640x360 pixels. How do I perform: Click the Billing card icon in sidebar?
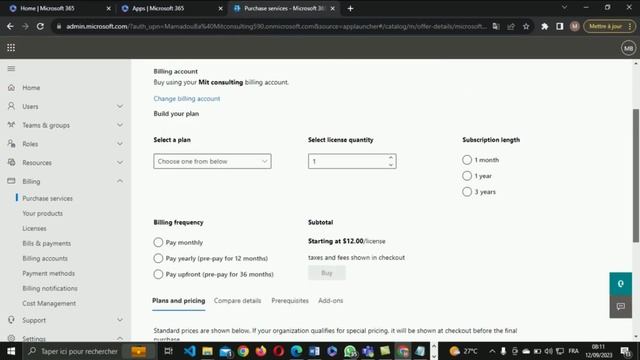[x=11, y=181]
